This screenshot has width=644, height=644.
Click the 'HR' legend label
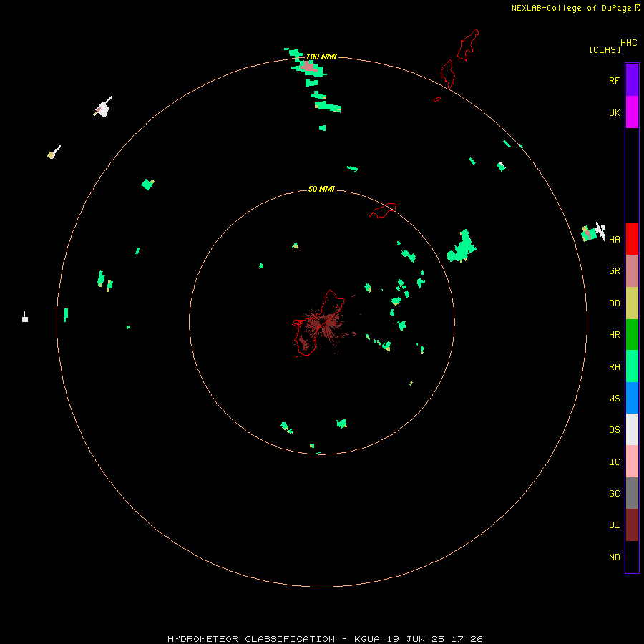pyautogui.click(x=614, y=334)
